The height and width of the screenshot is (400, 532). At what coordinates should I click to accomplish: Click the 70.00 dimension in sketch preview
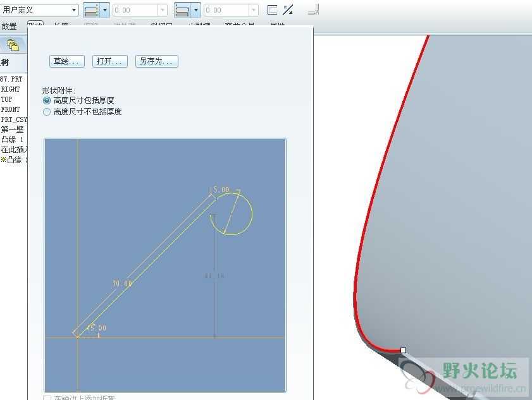point(122,283)
